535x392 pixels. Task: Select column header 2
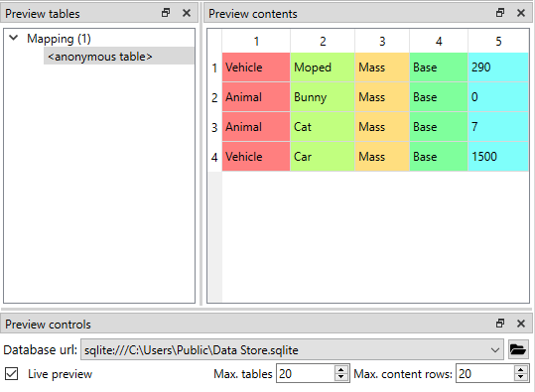323,42
